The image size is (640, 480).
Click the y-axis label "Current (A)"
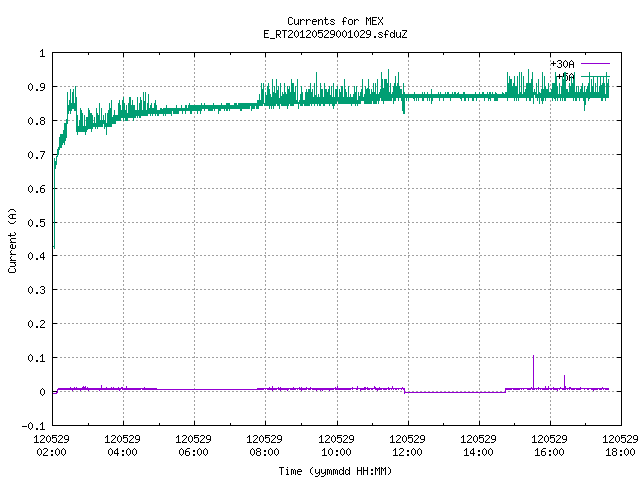coord(12,240)
